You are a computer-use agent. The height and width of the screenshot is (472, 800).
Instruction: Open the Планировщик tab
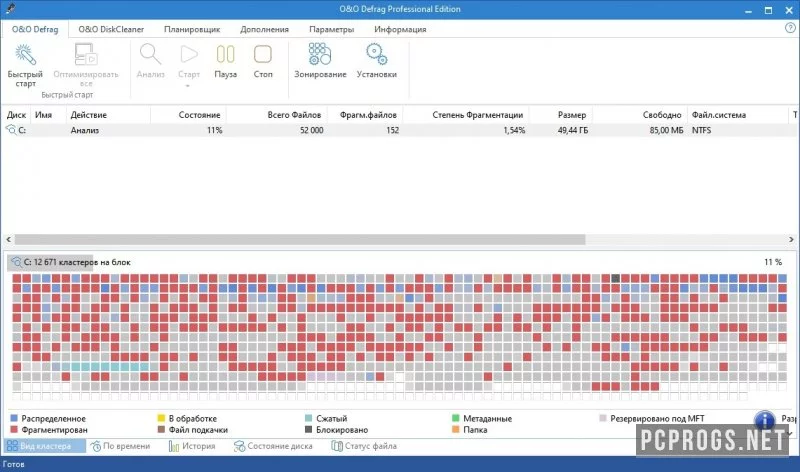pyautogui.click(x=192, y=29)
